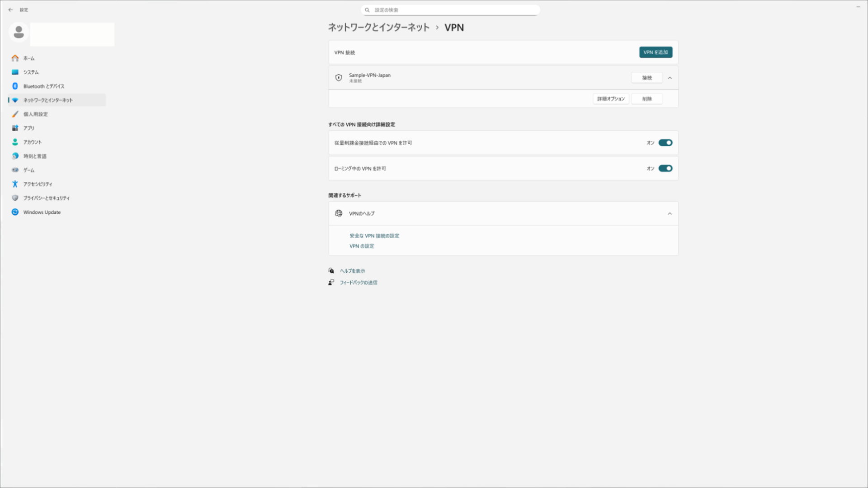Click the アクセシビリティ figure icon

tap(15, 184)
